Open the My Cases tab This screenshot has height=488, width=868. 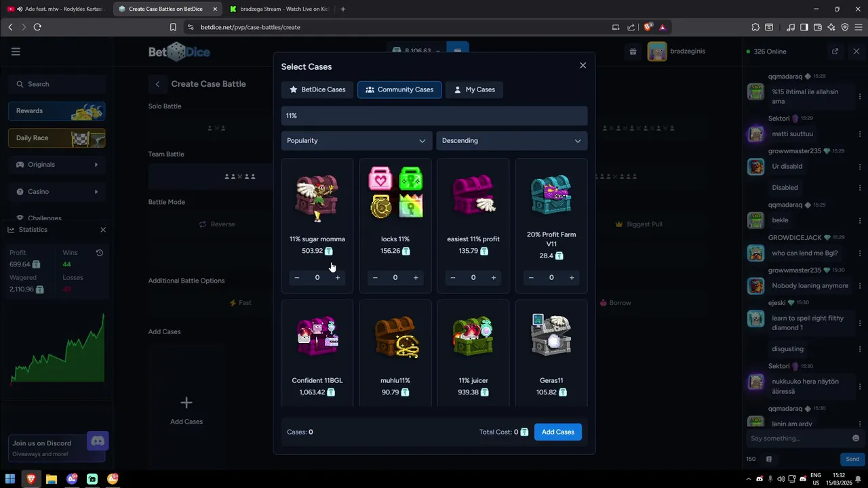(474, 89)
